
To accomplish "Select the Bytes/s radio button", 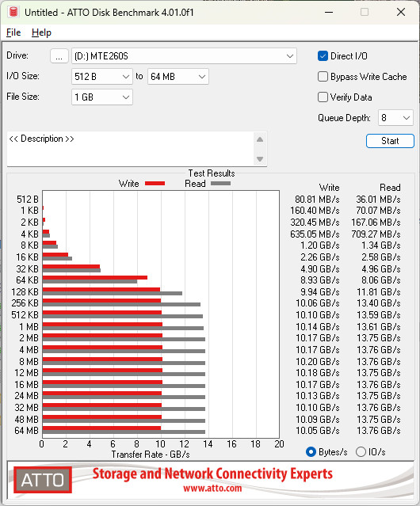I will (311, 452).
